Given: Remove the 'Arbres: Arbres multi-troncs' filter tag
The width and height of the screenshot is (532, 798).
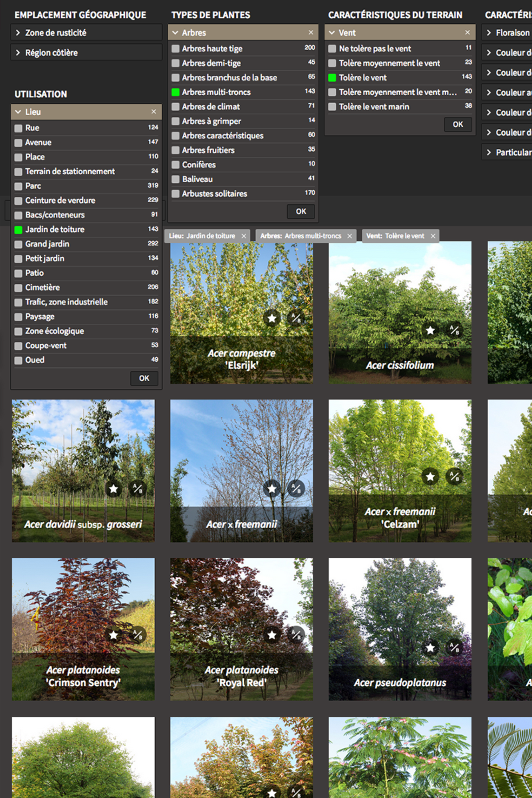Looking at the screenshot, I should (349, 236).
